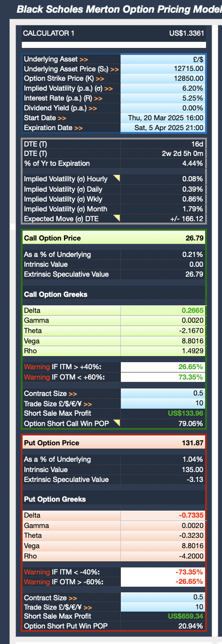Click note marker on Expected Move DTE
Image resolution: width=222 pixels, height=644 pixels.
[117, 217]
